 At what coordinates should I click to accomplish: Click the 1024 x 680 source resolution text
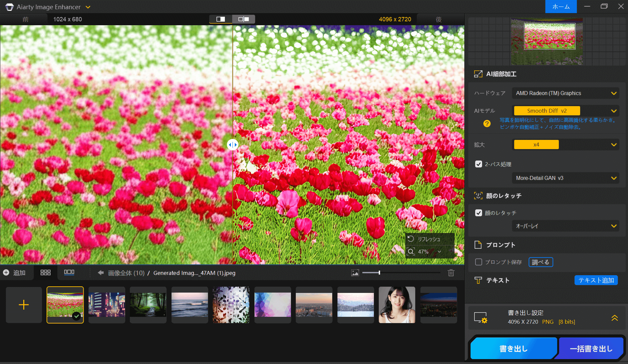tap(68, 19)
